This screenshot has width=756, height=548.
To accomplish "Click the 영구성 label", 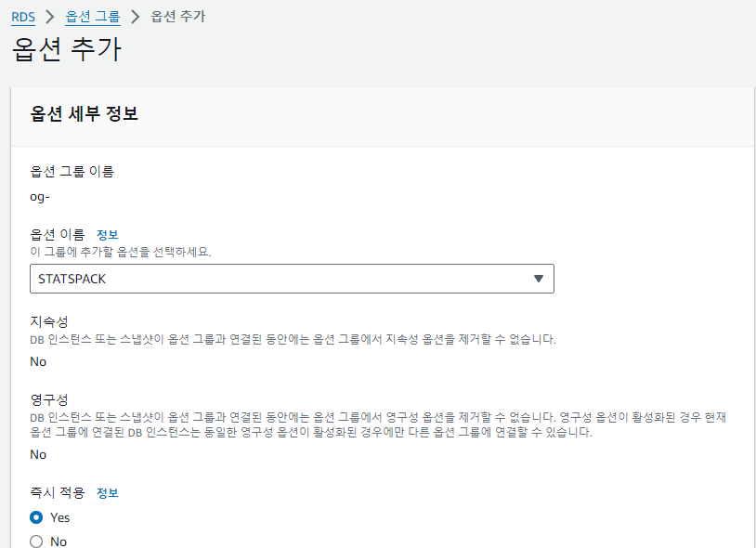I will [x=49, y=399].
